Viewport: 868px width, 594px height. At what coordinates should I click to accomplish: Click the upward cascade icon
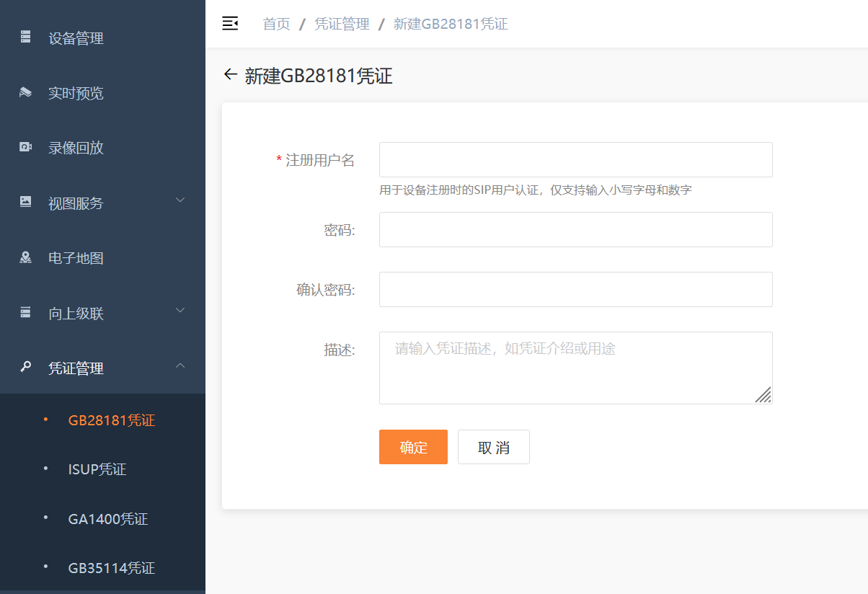[x=26, y=312]
